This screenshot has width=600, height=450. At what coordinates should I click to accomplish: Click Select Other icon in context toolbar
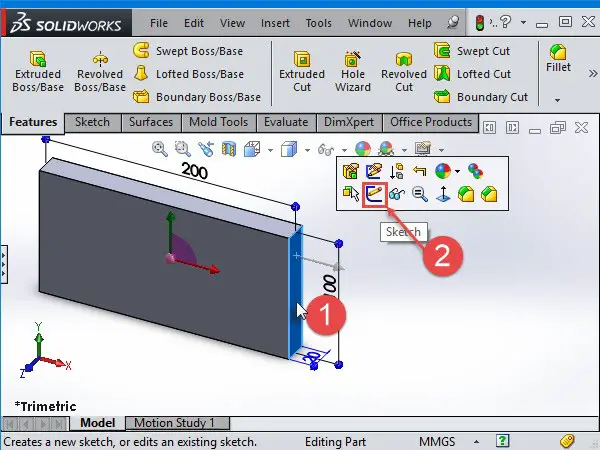coord(351,194)
